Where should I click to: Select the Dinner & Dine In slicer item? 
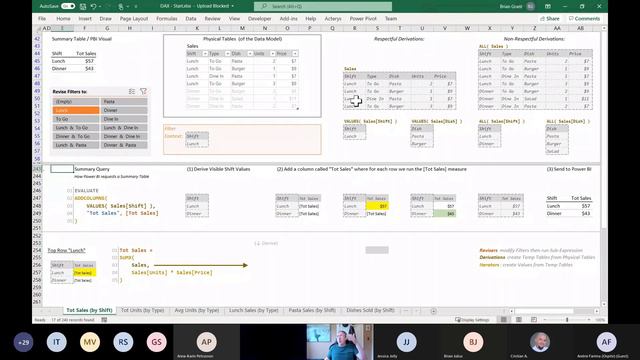(x=124, y=136)
